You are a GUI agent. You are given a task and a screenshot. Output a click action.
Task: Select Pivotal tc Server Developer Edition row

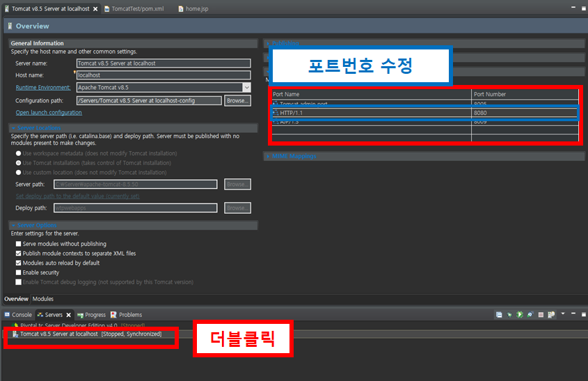point(79,325)
